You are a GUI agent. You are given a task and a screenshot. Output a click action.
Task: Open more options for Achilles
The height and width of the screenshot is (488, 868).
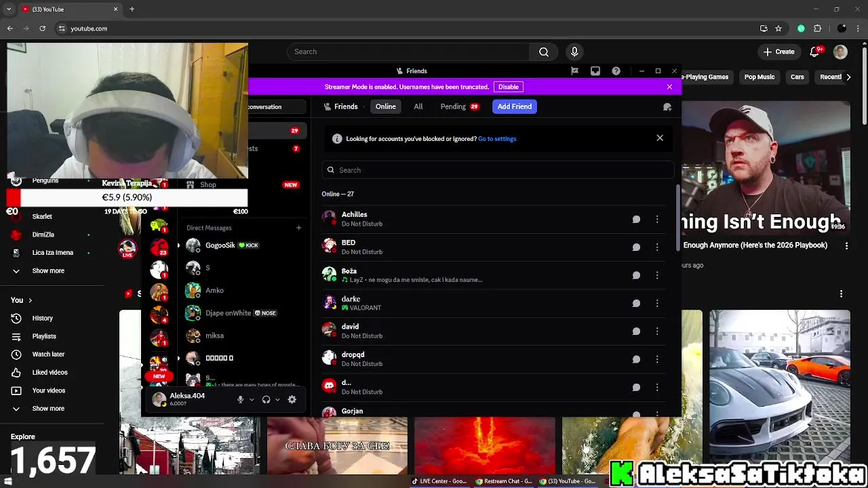pyautogui.click(x=657, y=219)
